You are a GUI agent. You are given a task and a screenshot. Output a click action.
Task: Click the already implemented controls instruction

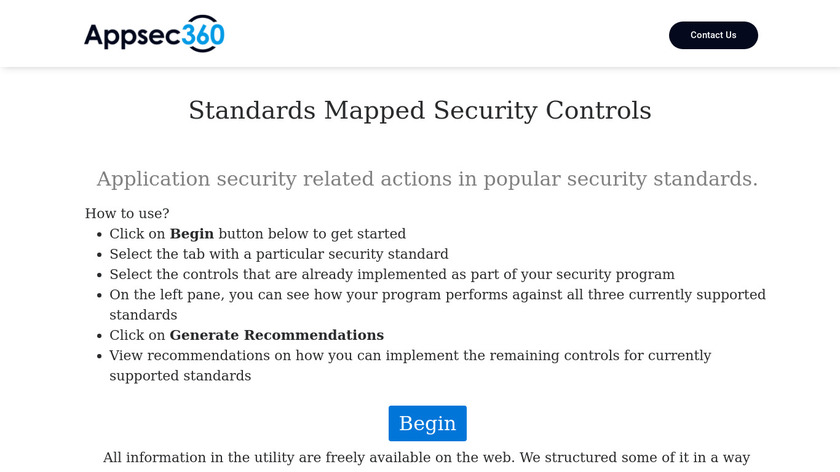click(392, 274)
